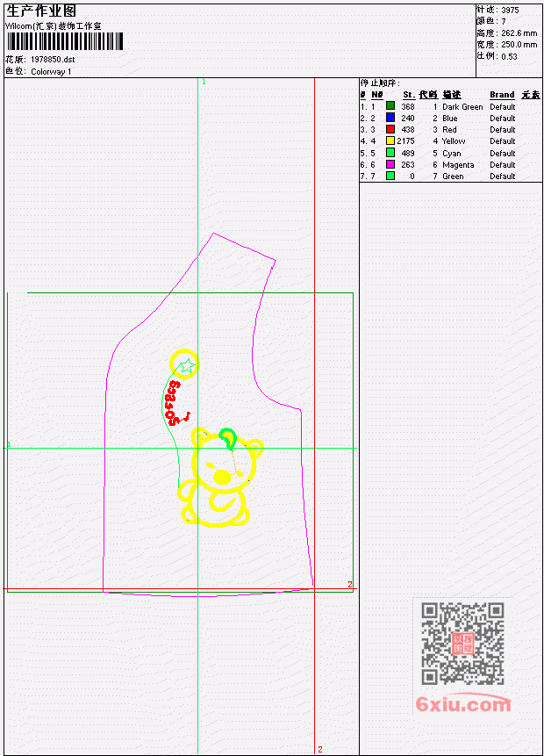
Task: Click the Blue description text
Action: coord(450,119)
